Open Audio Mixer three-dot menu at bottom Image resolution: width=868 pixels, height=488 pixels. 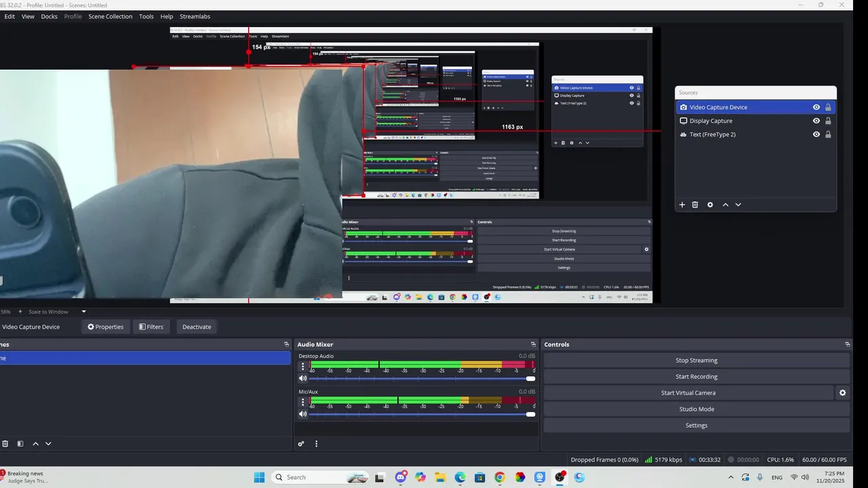316,444
